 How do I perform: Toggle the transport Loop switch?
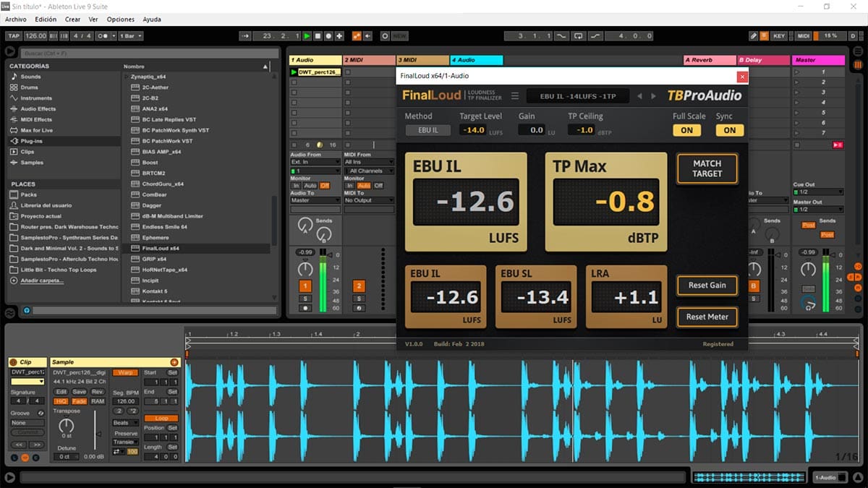(x=579, y=35)
